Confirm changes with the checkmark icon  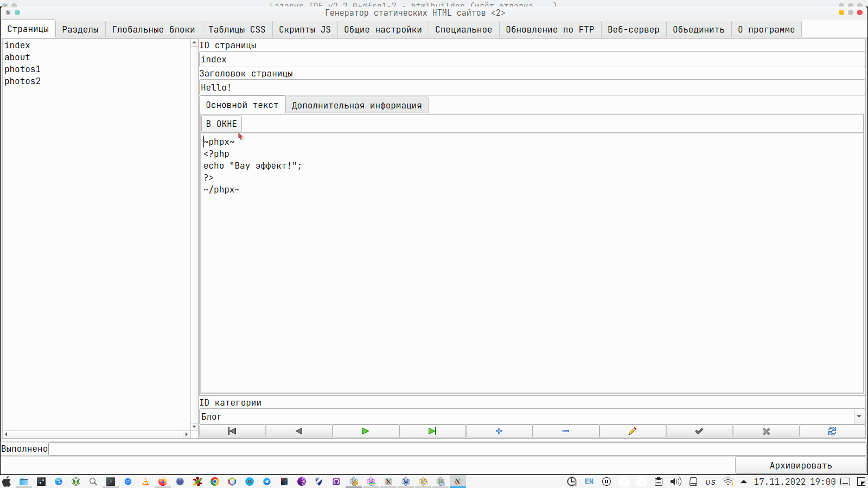699,431
